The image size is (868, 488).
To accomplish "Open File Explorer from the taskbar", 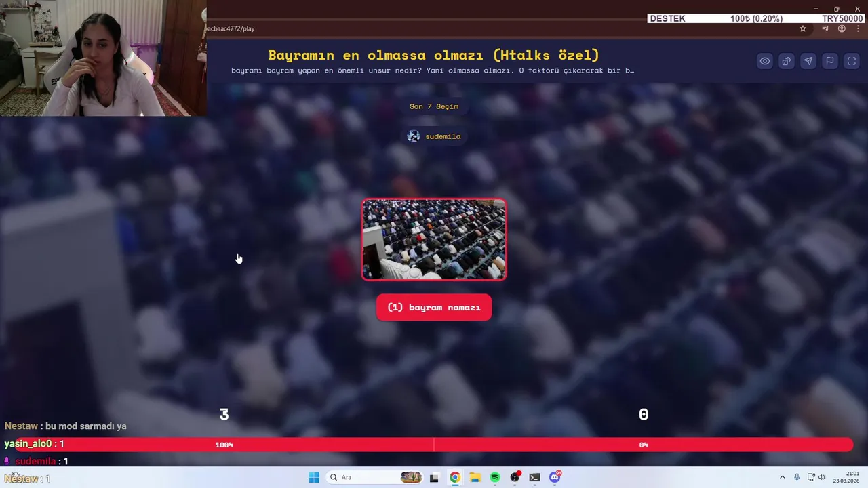I will [x=475, y=477].
